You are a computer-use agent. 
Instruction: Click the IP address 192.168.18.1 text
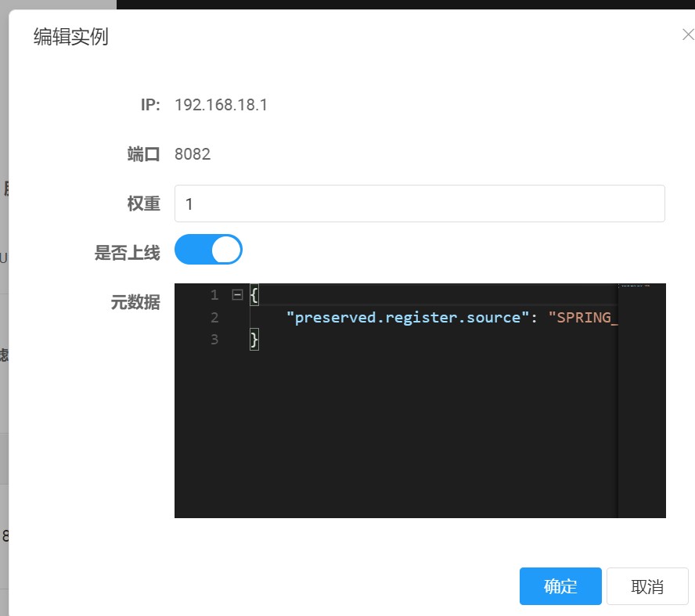click(221, 105)
